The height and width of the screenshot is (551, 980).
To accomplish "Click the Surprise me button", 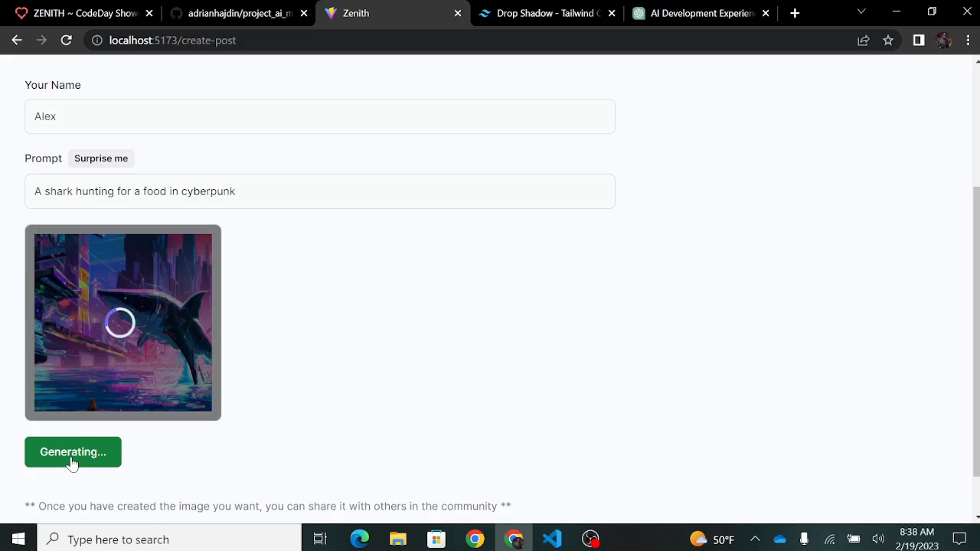I will pos(101,158).
